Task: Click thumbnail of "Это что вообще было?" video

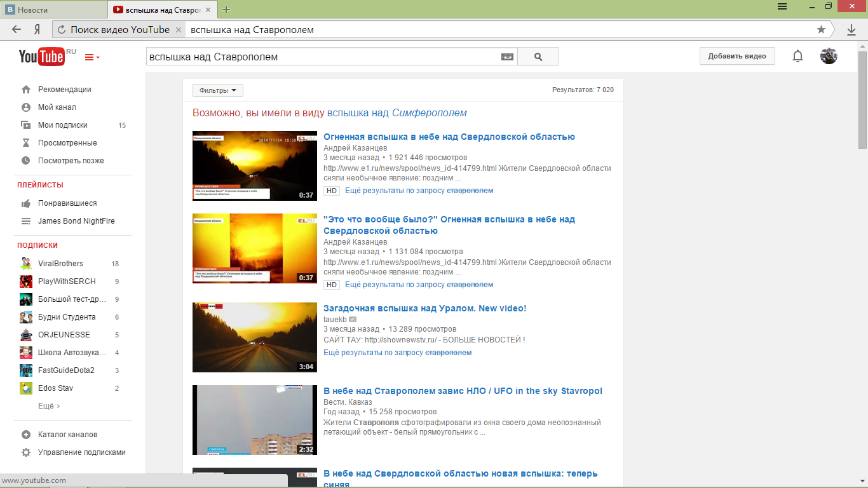Action: pyautogui.click(x=254, y=248)
